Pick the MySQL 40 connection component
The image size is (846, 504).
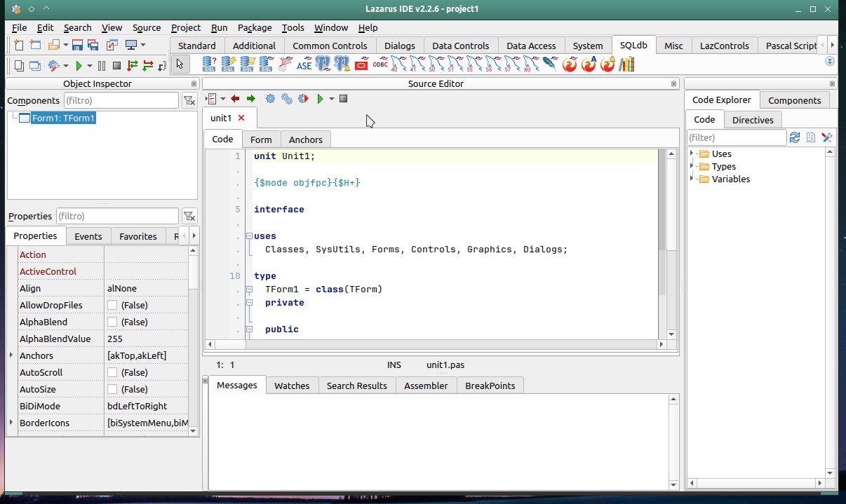[398, 64]
